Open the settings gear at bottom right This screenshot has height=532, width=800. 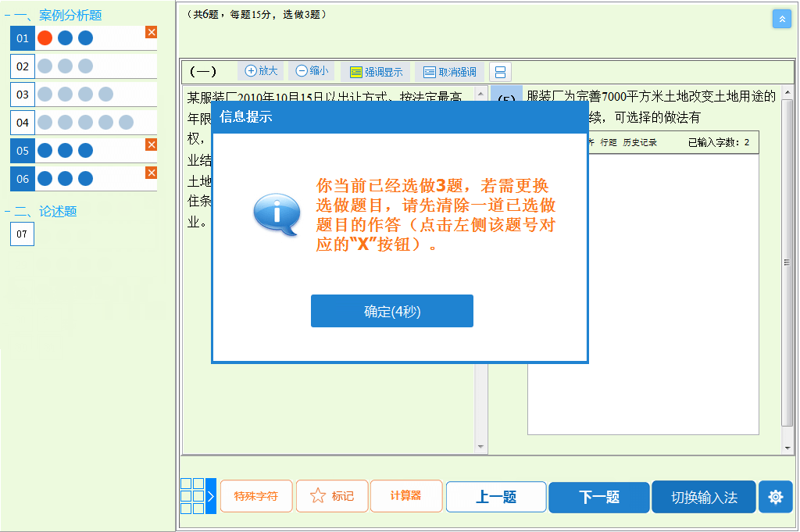[775, 496]
